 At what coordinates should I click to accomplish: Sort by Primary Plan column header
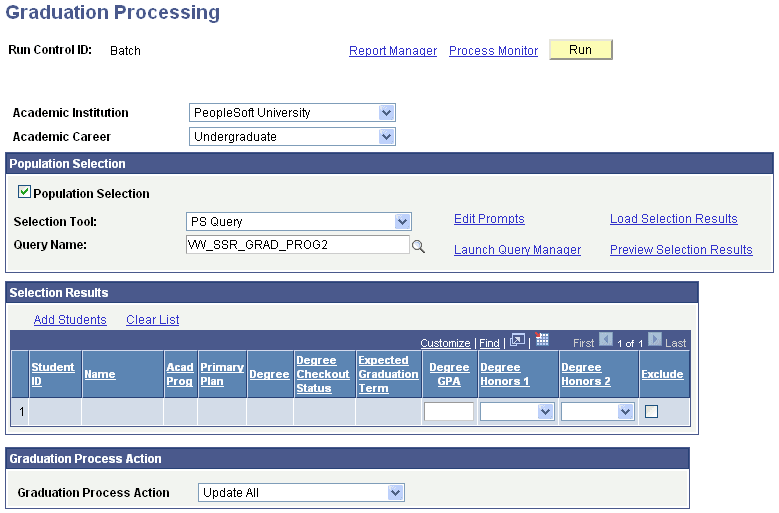222,374
